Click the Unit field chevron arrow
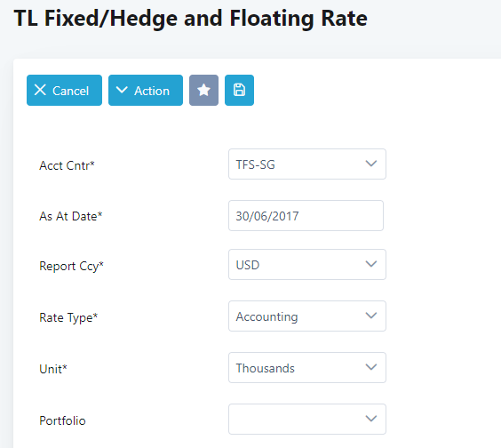The height and width of the screenshot is (448, 501). (x=371, y=367)
